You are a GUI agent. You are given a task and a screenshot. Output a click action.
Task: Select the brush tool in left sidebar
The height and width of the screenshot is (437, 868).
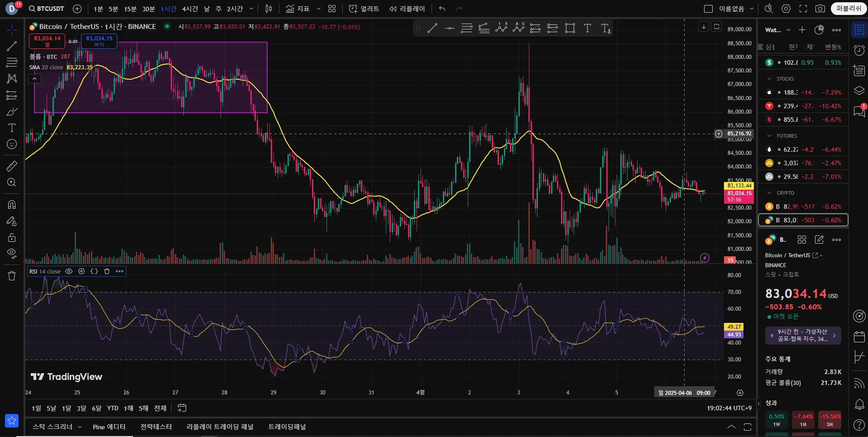[x=12, y=111]
